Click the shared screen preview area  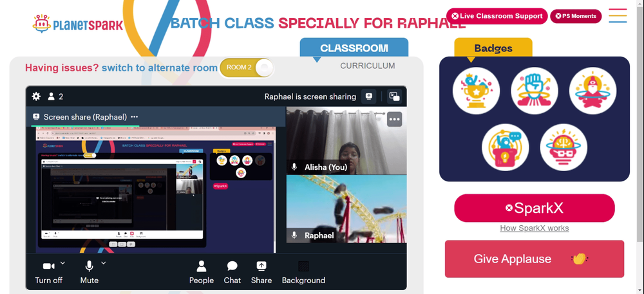click(x=156, y=190)
